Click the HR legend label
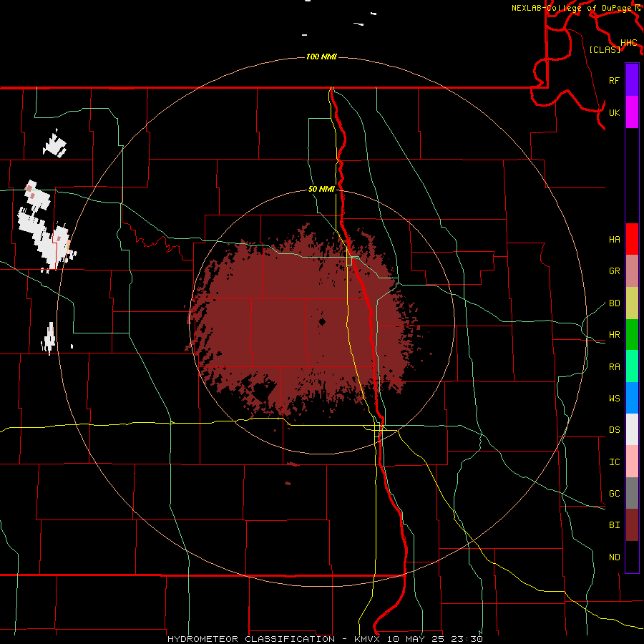The width and height of the screenshot is (644, 644). pyautogui.click(x=614, y=335)
